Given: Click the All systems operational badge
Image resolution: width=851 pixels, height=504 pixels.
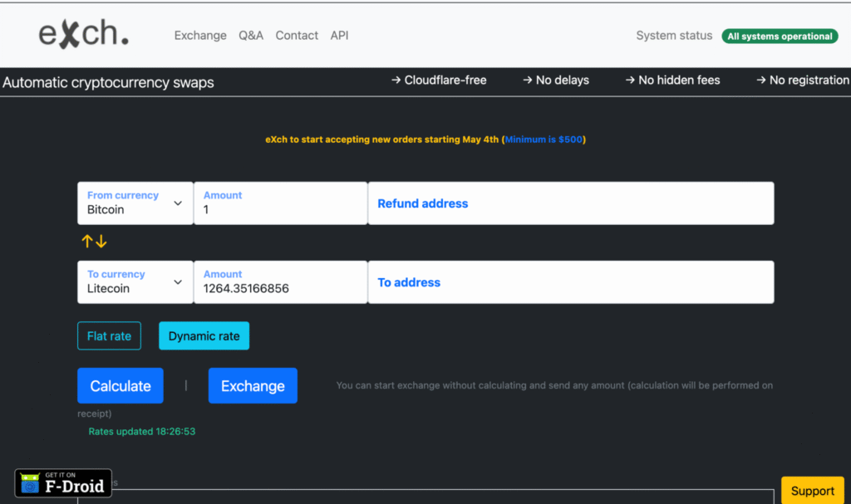Looking at the screenshot, I should click(x=780, y=37).
